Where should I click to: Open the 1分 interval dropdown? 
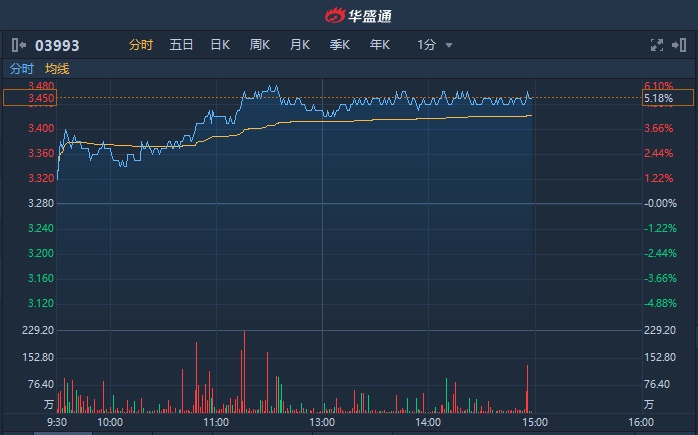coord(435,45)
